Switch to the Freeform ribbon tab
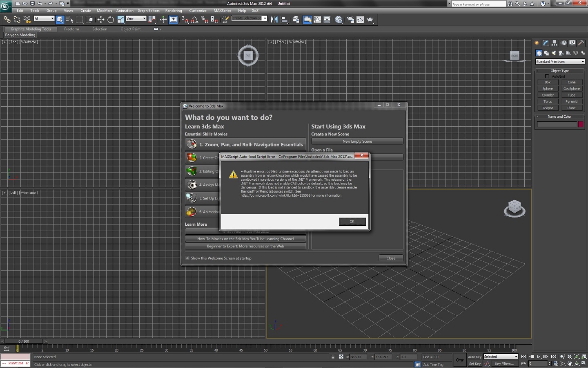This screenshot has width=588, height=368. point(71,29)
